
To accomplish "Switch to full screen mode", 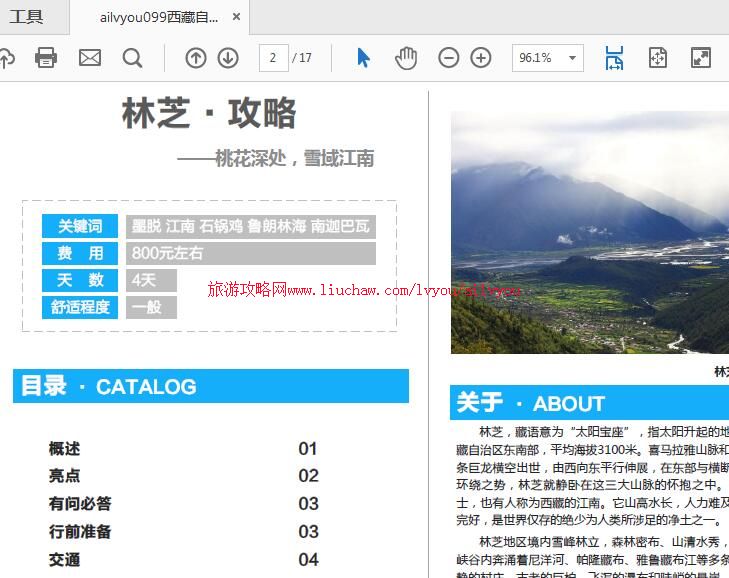I will tap(700, 58).
